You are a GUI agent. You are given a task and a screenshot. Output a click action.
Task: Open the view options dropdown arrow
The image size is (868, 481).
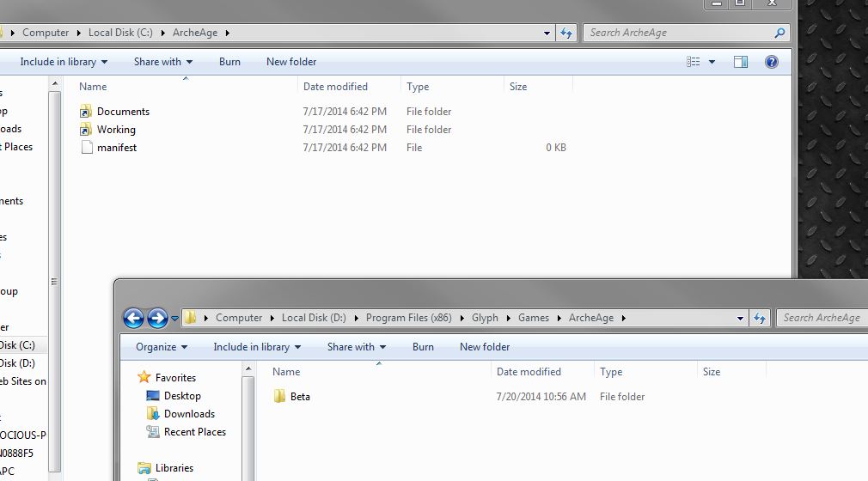(x=712, y=62)
